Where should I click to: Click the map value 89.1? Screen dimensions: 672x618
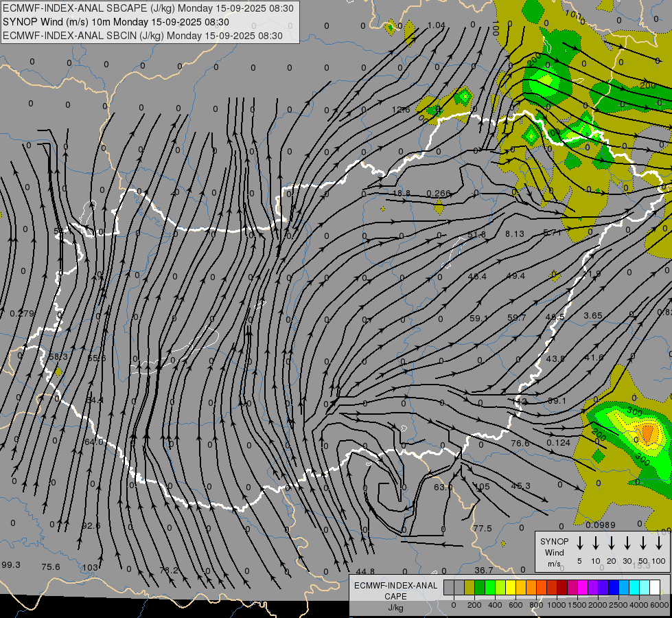point(557,400)
